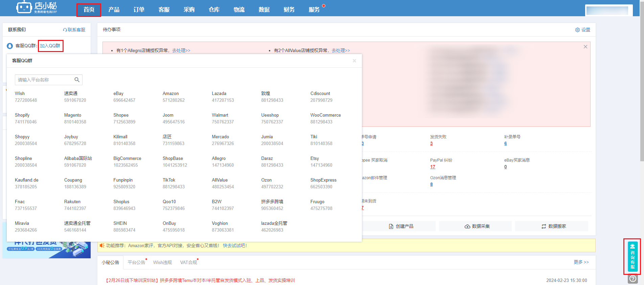Click the 店小秘 robot logo
The width and height of the screenshot is (644, 285).
37,7
